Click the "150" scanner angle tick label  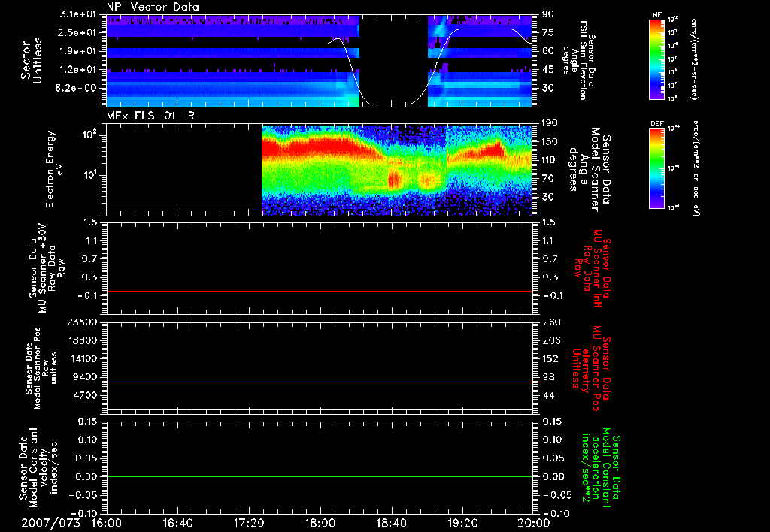[550, 141]
